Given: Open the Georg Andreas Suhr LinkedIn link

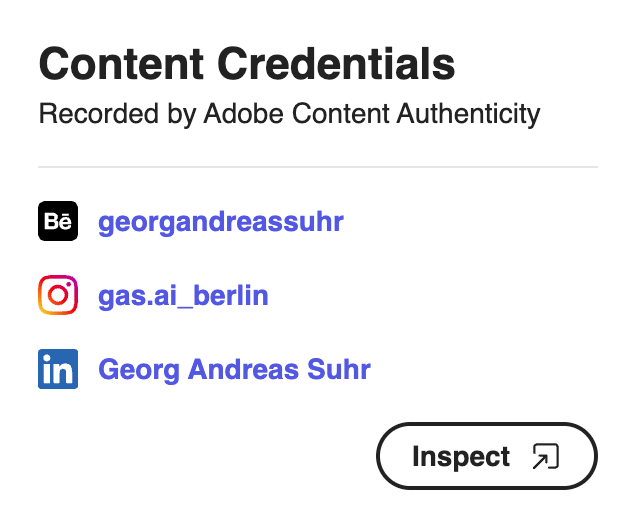Looking at the screenshot, I should point(235,369).
